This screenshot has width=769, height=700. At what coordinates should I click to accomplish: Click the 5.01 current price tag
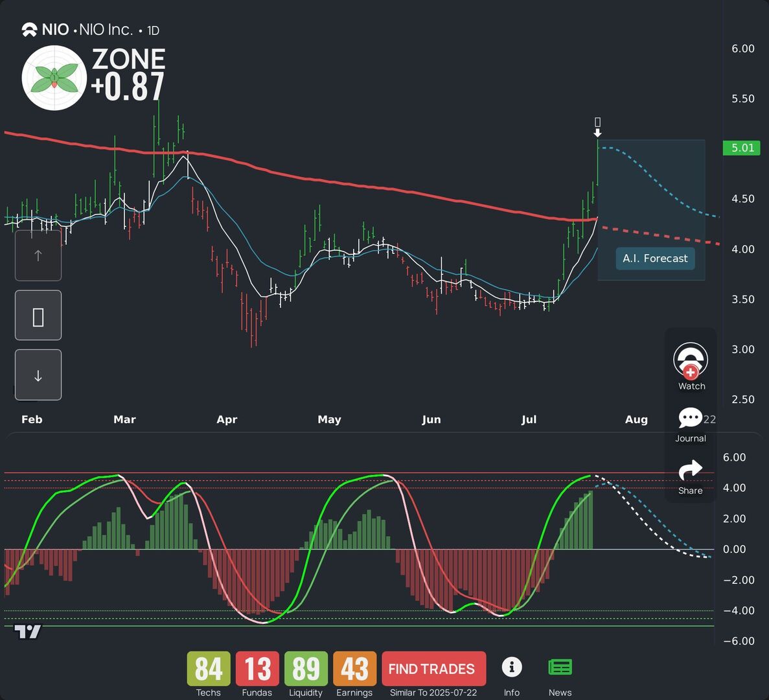coord(742,148)
